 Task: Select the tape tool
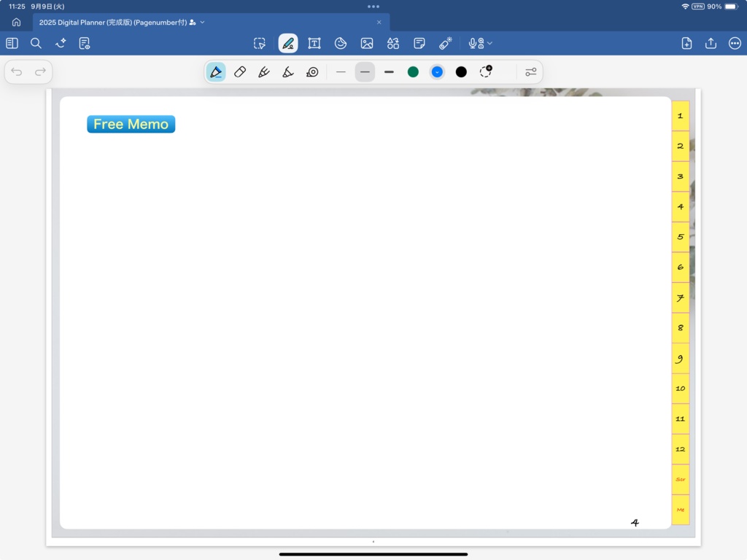click(x=312, y=72)
